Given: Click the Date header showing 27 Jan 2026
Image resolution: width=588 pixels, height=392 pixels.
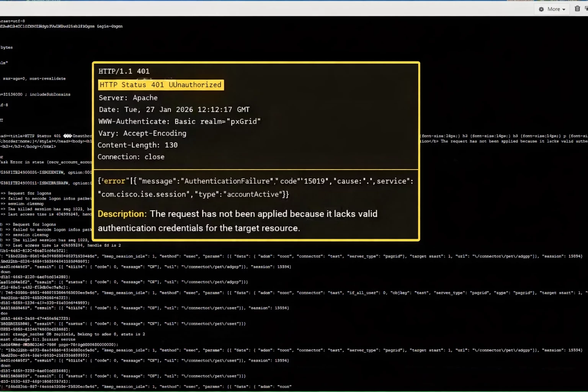Looking at the screenshot, I should click(x=174, y=109).
